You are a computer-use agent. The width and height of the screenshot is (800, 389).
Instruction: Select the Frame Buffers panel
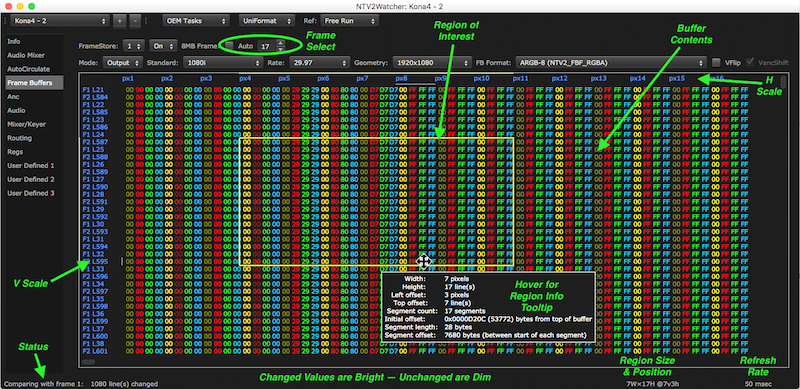tap(34, 83)
